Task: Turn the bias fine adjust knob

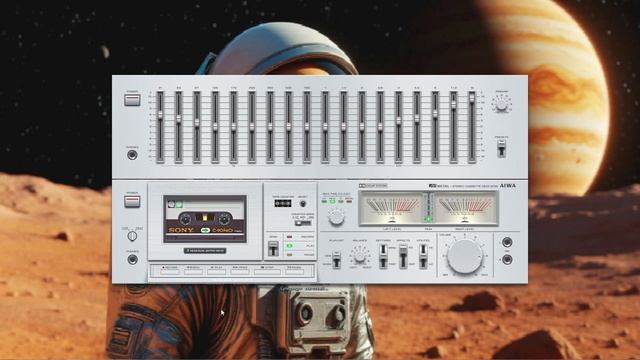Action: pyautogui.click(x=336, y=218)
